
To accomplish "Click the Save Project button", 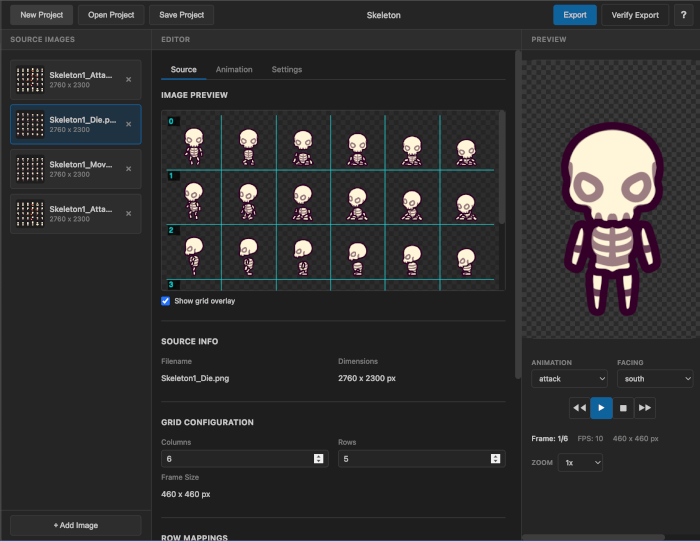I will pos(182,15).
